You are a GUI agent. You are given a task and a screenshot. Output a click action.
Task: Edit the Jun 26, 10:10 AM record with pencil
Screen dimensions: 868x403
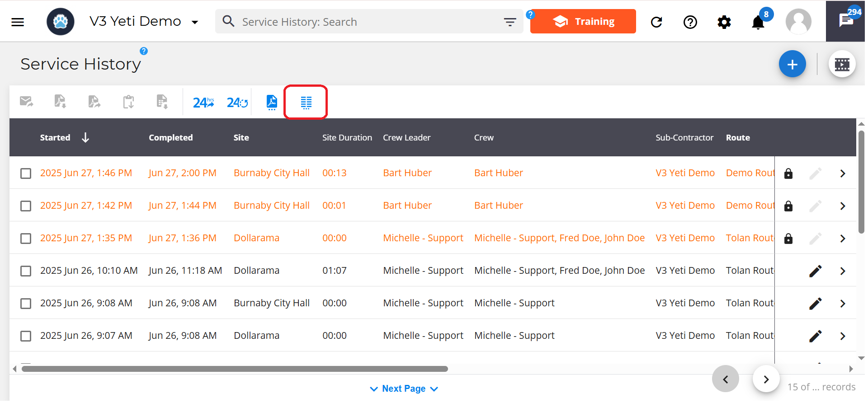tap(816, 271)
